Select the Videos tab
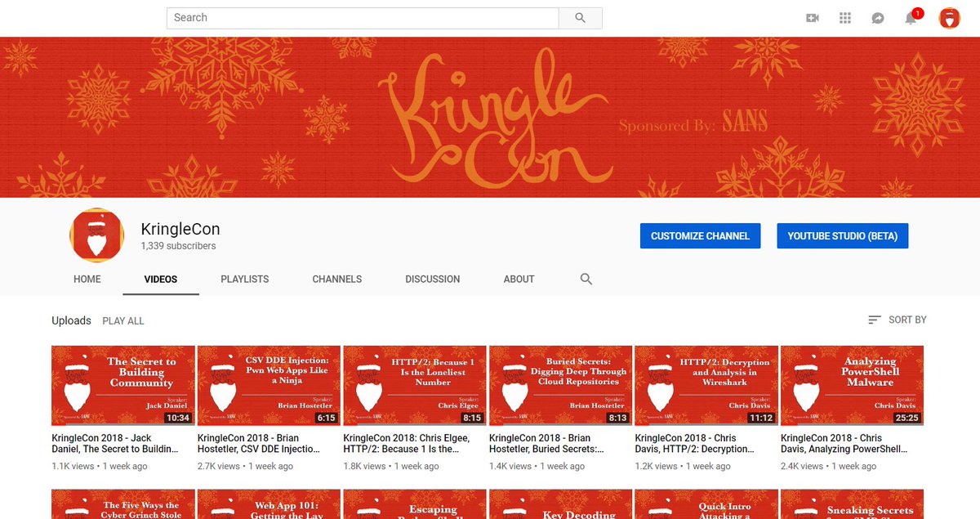This screenshot has height=519, width=980. pos(161,279)
